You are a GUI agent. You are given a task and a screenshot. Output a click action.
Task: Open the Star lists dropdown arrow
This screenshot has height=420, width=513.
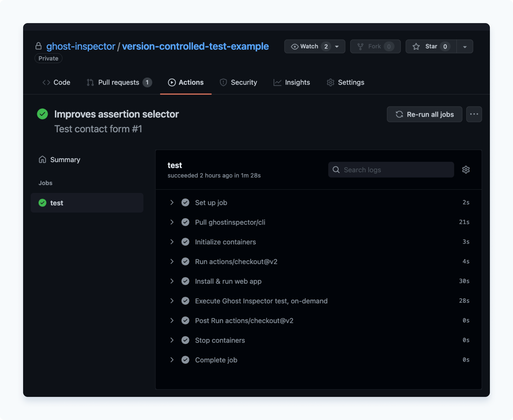(465, 47)
